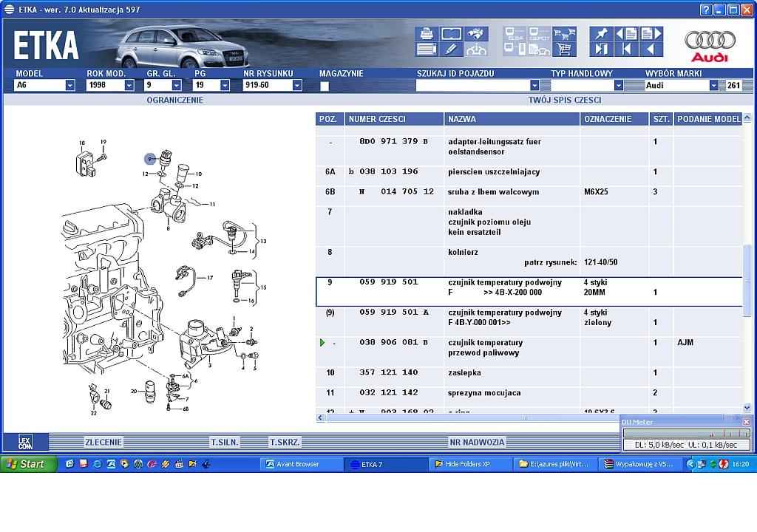Click the greyed steering icon under binoculars
The height and width of the screenshot is (532, 757).
coord(476,49)
